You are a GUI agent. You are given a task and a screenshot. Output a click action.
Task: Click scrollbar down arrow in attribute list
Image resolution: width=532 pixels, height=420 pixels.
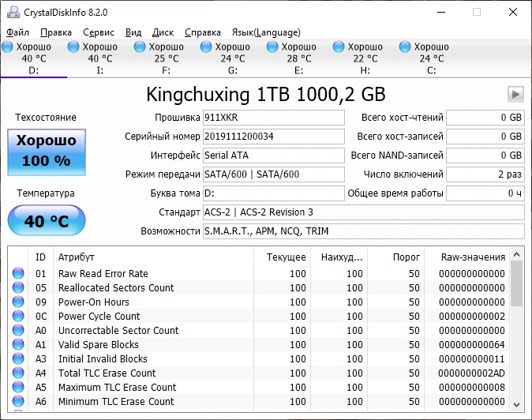[x=517, y=405]
